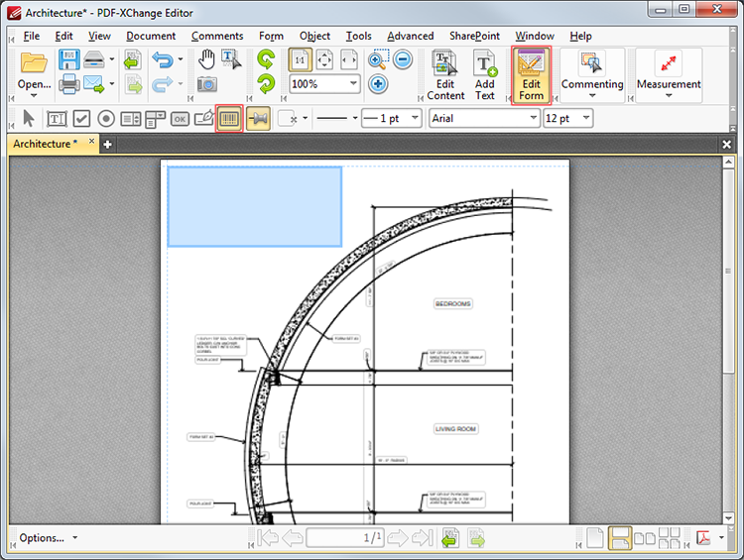Open the Form menu
This screenshot has width=744, height=560.
(271, 36)
